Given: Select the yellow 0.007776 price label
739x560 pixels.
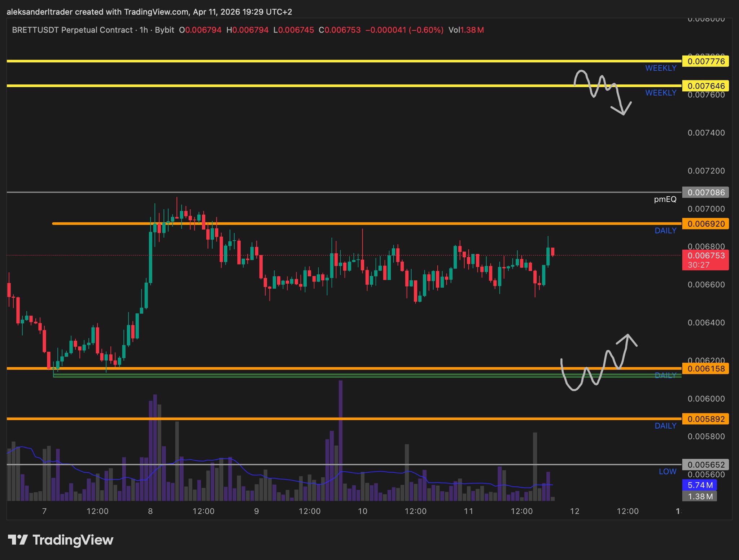Looking at the screenshot, I should [705, 61].
